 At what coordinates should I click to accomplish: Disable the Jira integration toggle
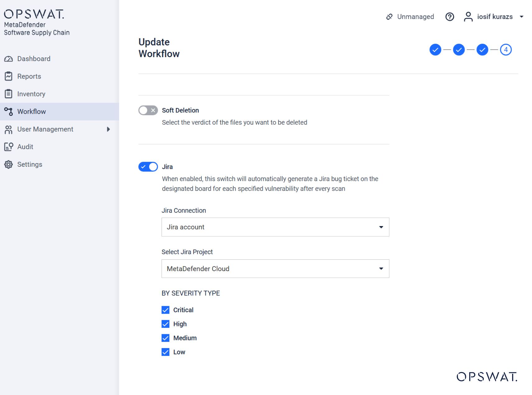tap(148, 167)
